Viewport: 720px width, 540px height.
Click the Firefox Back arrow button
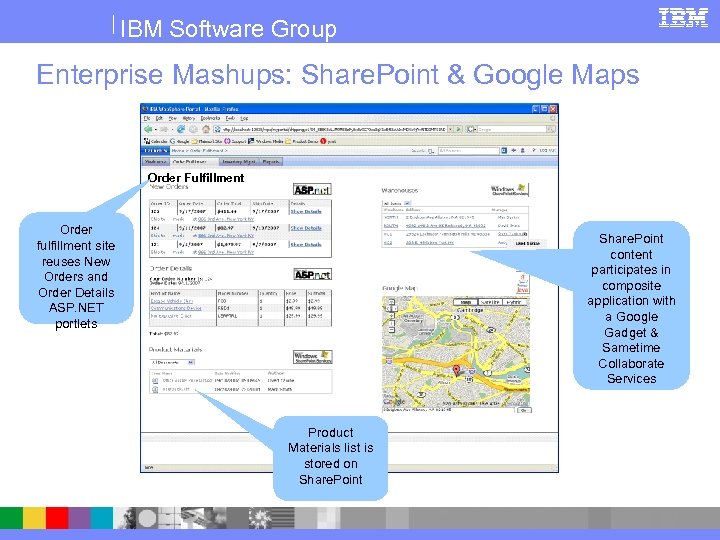[x=148, y=129]
